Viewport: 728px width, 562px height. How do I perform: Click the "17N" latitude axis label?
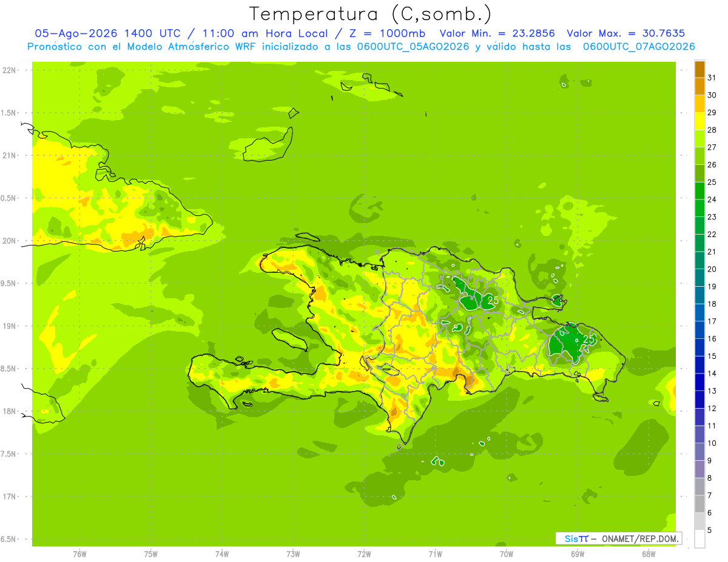click(10, 497)
